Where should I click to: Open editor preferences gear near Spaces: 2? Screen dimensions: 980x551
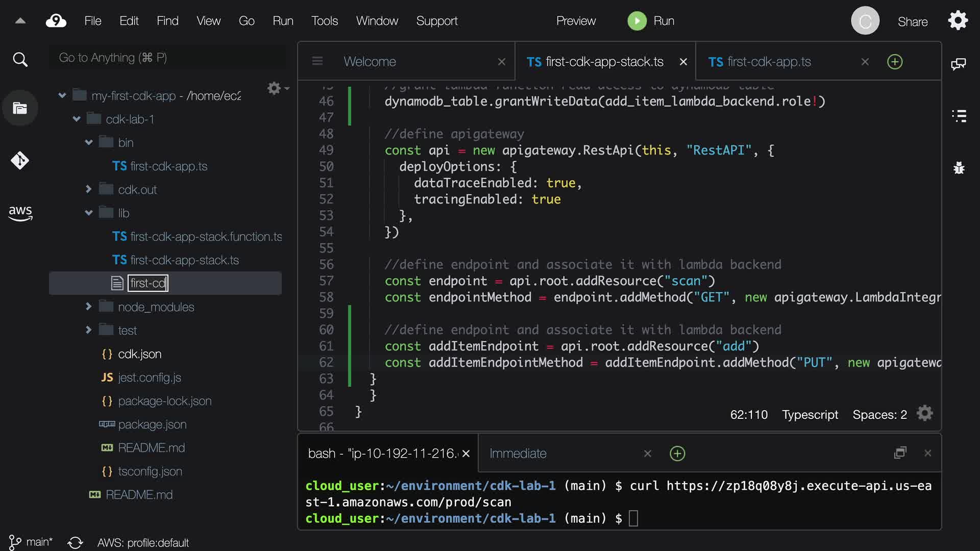[x=924, y=414]
